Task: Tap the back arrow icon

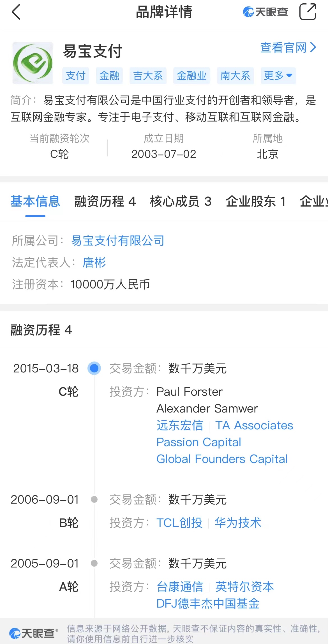Action: (16, 12)
